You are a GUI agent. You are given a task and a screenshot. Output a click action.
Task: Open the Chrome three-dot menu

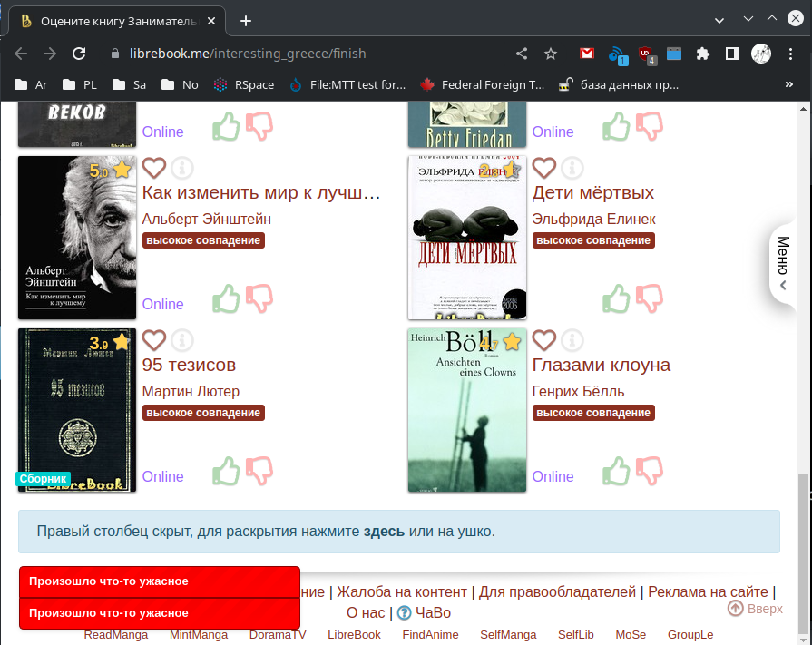(790, 54)
